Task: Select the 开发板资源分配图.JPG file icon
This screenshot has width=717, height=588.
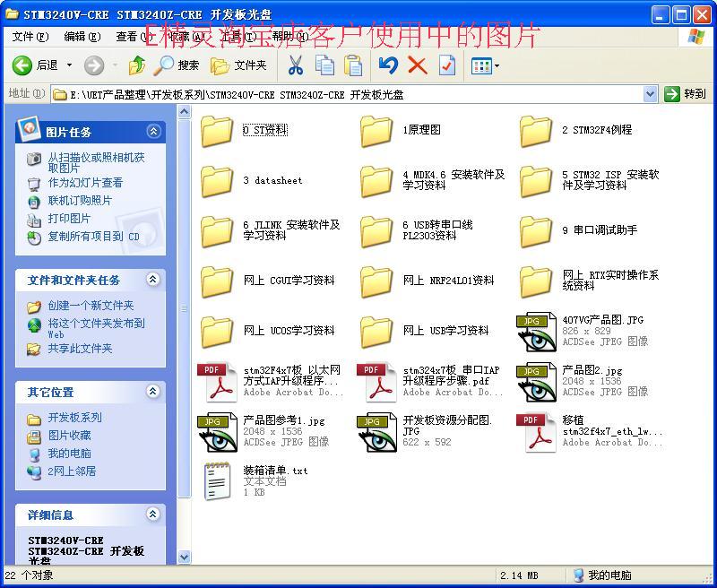Action: (376, 433)
